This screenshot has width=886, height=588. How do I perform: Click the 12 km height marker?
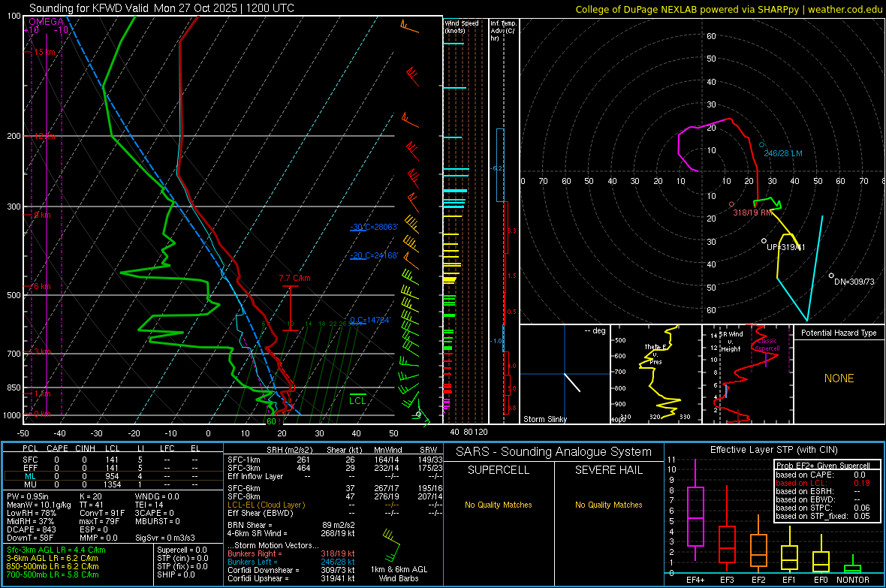pos(44,136)
